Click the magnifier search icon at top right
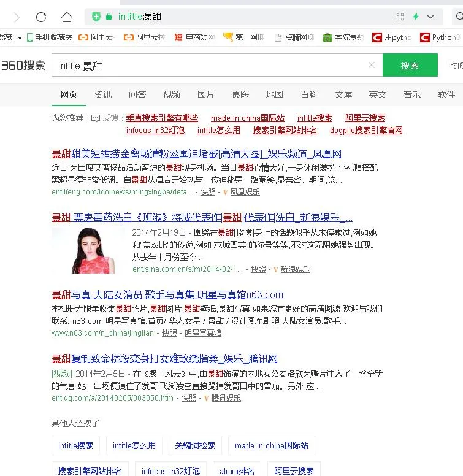463x476 pixels. coord(459,16)
